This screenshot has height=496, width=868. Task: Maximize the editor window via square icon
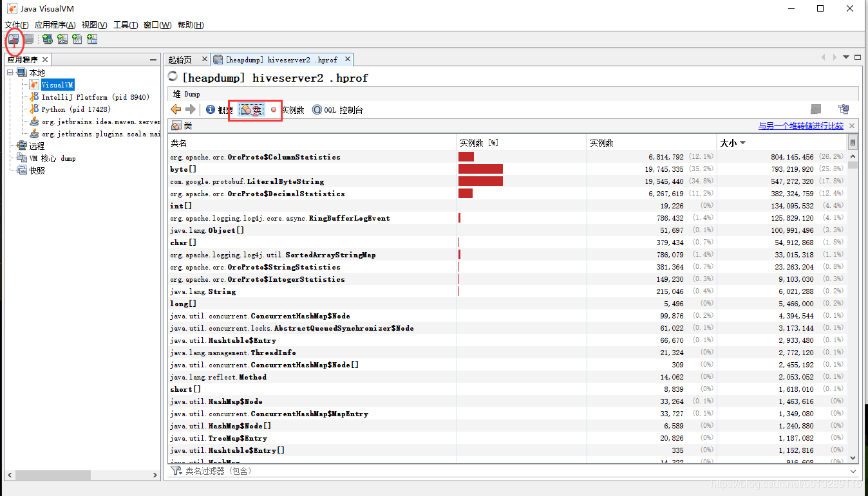pyautogui.click(x=858, y=57)
